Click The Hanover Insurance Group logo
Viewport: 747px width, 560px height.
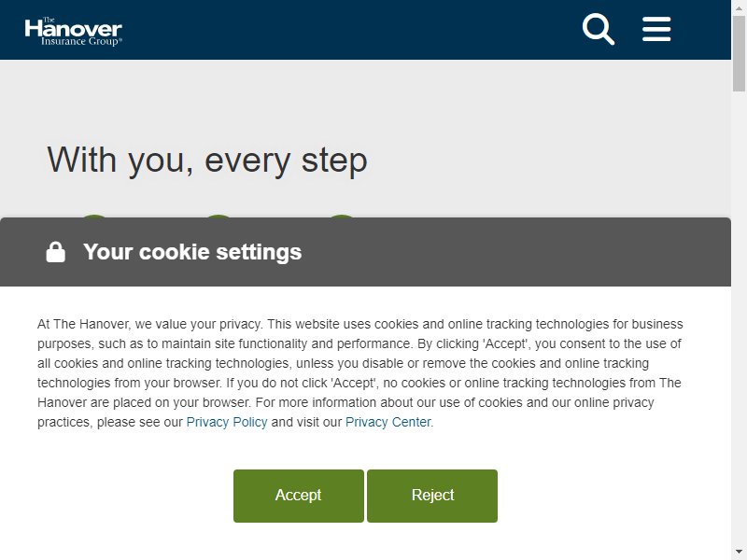click(74, 32)
